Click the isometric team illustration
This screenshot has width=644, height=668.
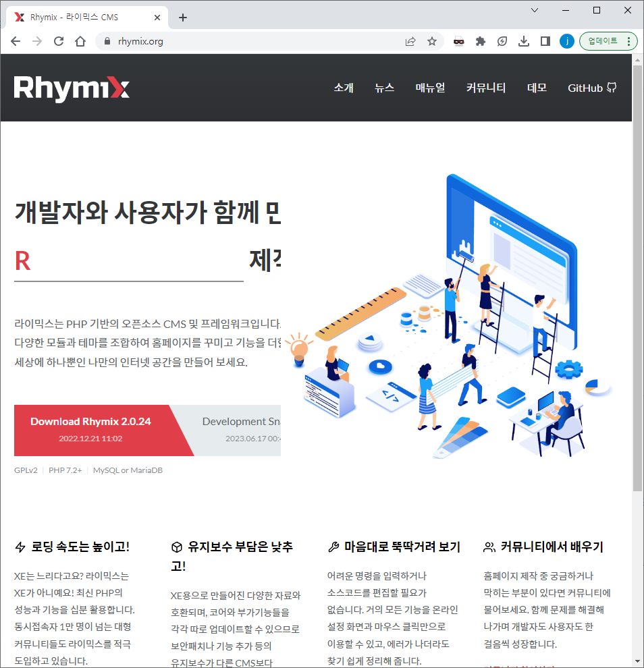coord(448,315)
